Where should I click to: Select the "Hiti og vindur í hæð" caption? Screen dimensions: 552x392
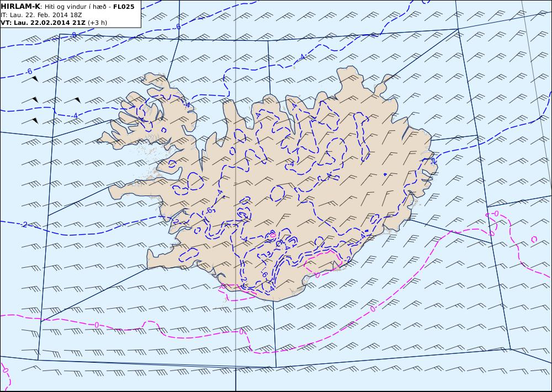tap(75, 7)
